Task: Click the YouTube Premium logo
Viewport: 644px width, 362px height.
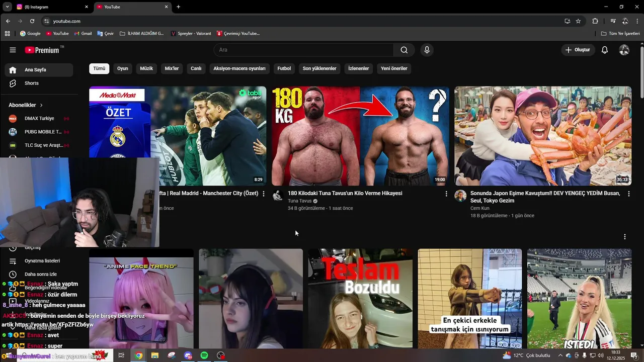Action: point(42,50)
